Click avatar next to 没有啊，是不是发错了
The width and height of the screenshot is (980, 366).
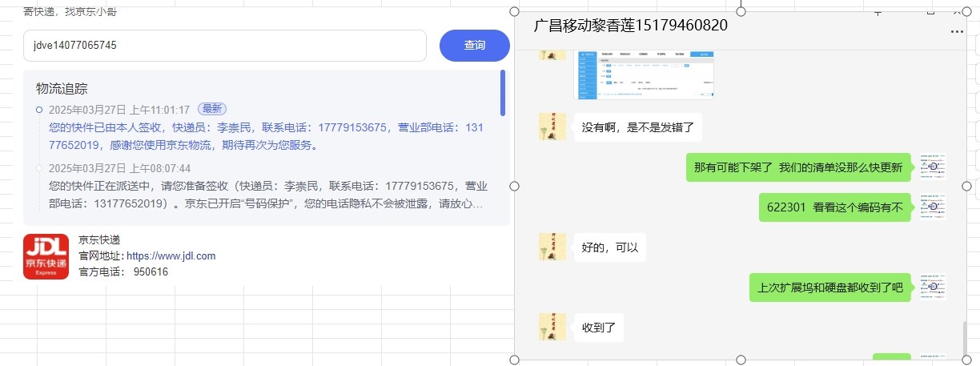(552, 127)
